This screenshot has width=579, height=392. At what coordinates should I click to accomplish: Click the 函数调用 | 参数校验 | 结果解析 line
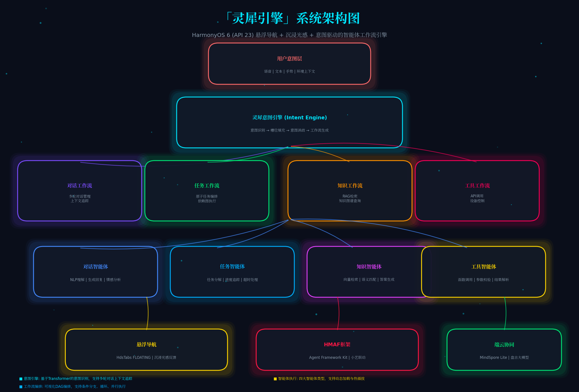click(483, 280)
